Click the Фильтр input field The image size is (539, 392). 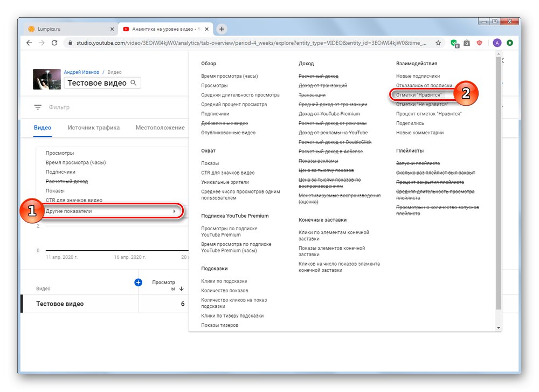coord(59,107)
